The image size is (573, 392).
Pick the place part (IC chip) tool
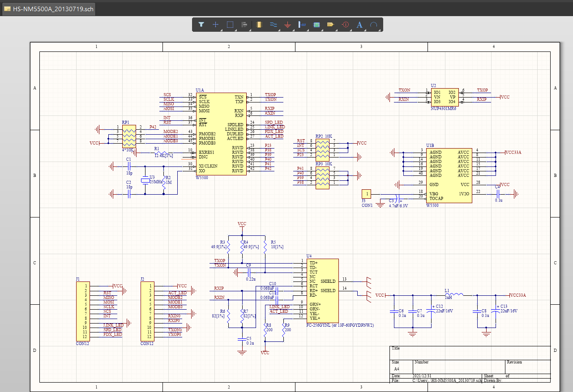click(259, 25)
